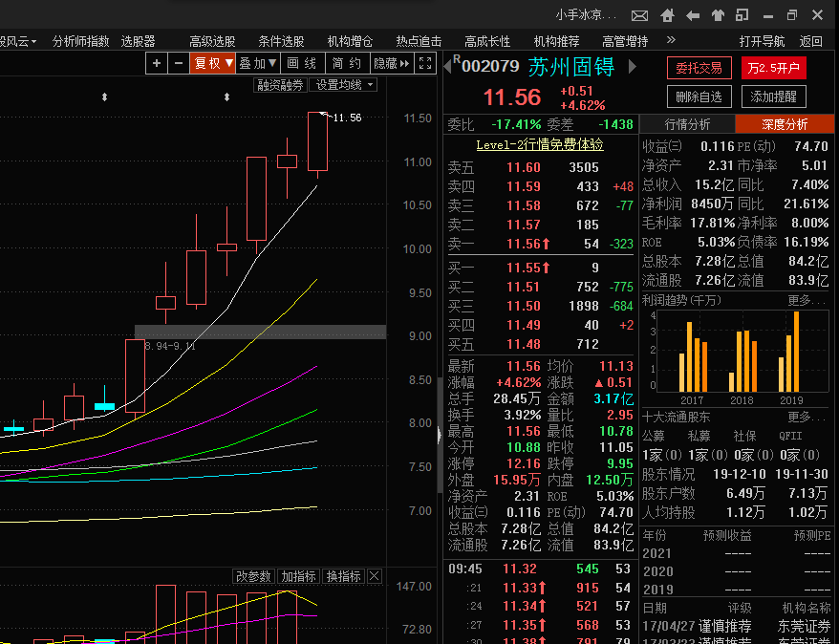This screenshot has height=644, width=839.
Task: Toggle the 融资融券 overlay button
Action: 280,84
